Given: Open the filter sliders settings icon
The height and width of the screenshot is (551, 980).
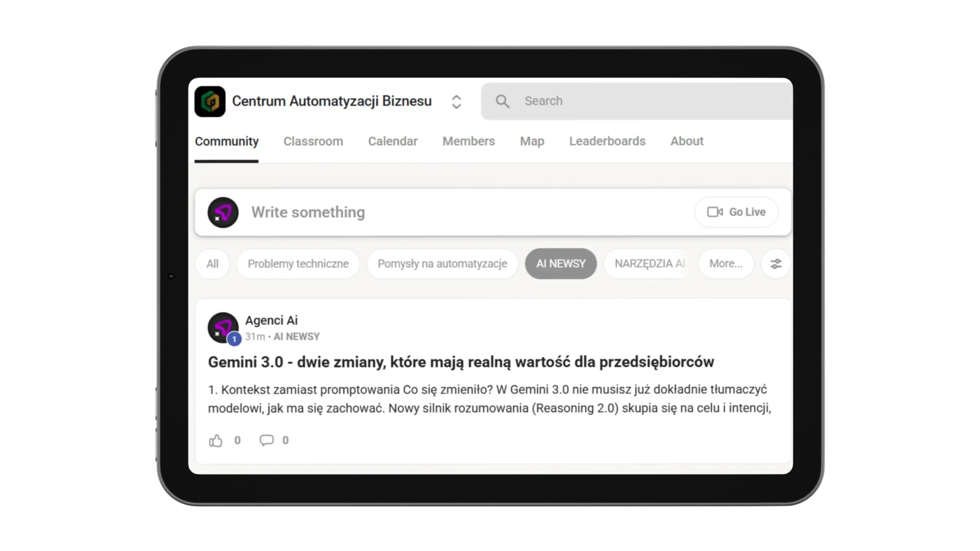Looking at the screenshot, I should tap(776, 264).
